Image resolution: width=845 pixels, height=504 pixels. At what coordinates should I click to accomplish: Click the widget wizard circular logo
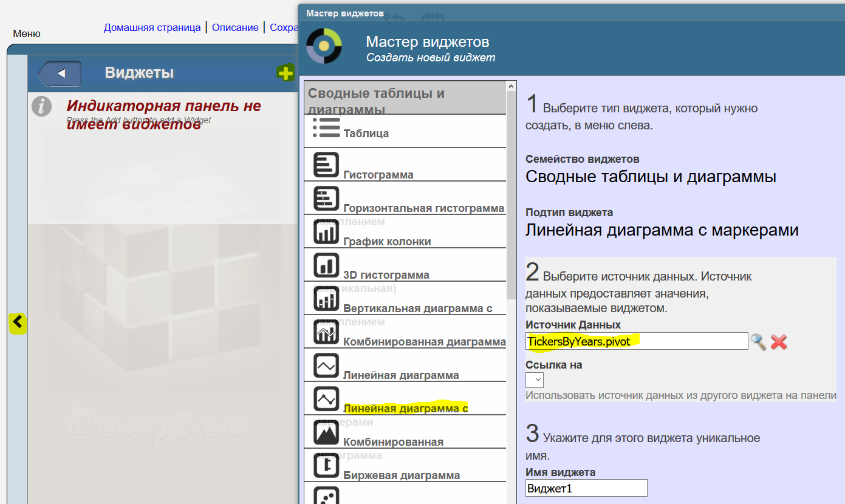pyautogui.click(x=324, y=46)
